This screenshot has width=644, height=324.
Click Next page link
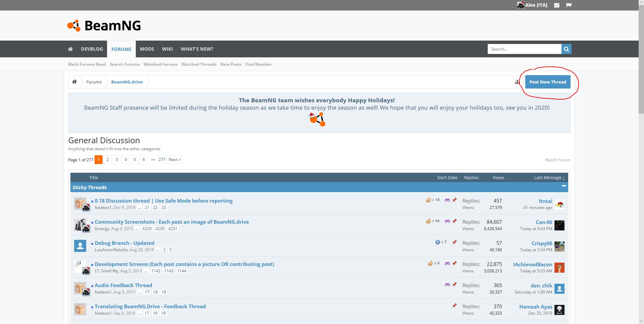[x=175, y=160]
